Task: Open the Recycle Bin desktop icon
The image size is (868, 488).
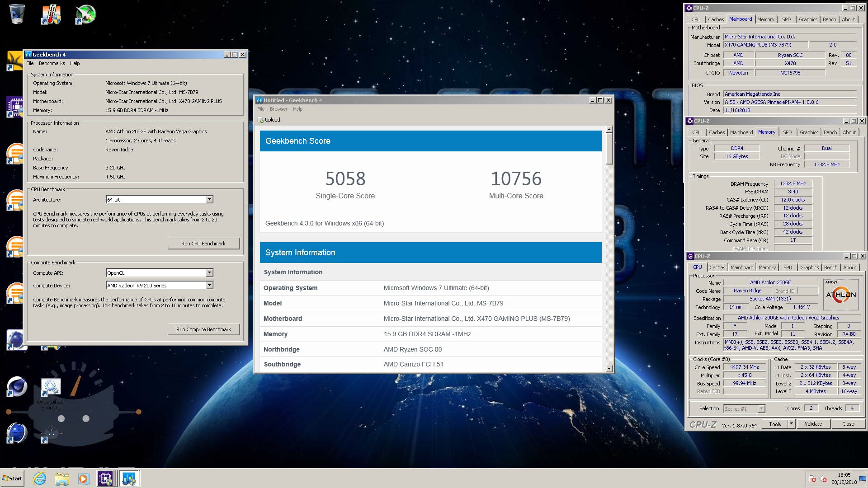Action: click(x=17, y=14)
